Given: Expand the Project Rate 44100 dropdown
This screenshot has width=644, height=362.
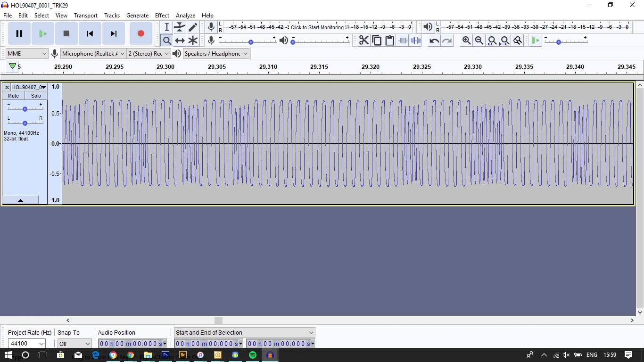Looking at the screenshot, I should [x=41, y=344].
